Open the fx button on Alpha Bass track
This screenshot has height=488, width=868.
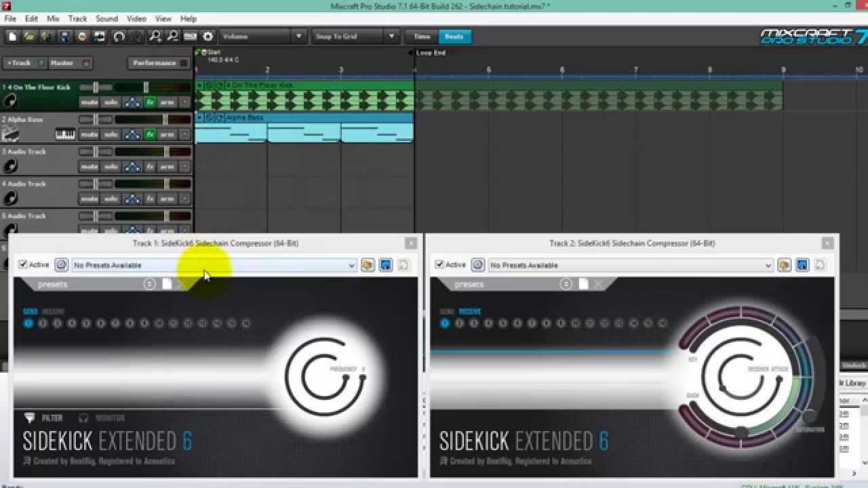click(150, 134)
